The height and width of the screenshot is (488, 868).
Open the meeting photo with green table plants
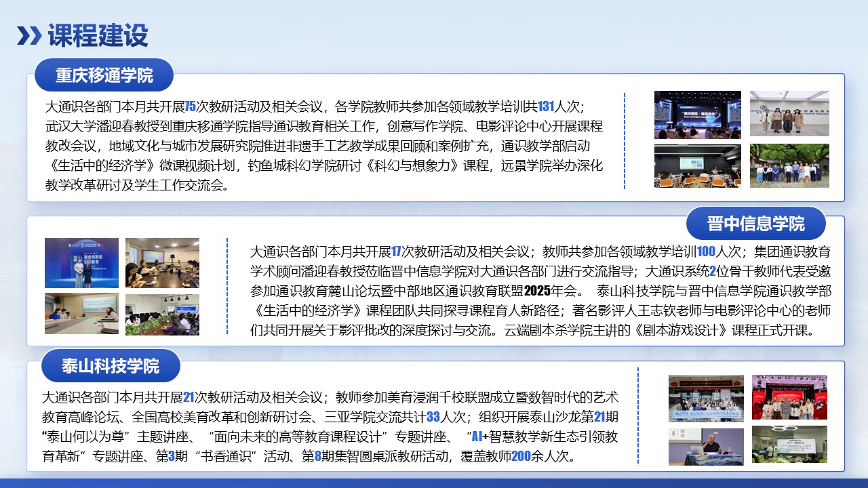[x=162, y=314]
